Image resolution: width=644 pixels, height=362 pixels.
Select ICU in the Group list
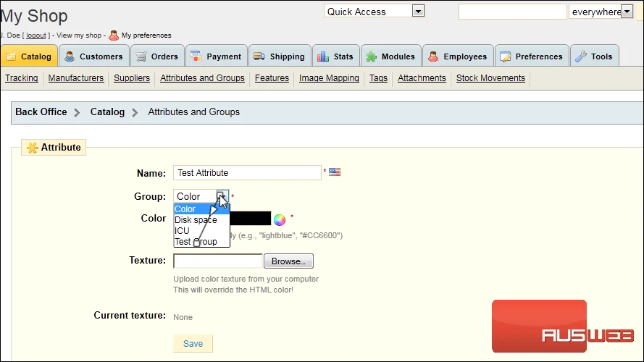pyautogui.click(x=201, y=231)
